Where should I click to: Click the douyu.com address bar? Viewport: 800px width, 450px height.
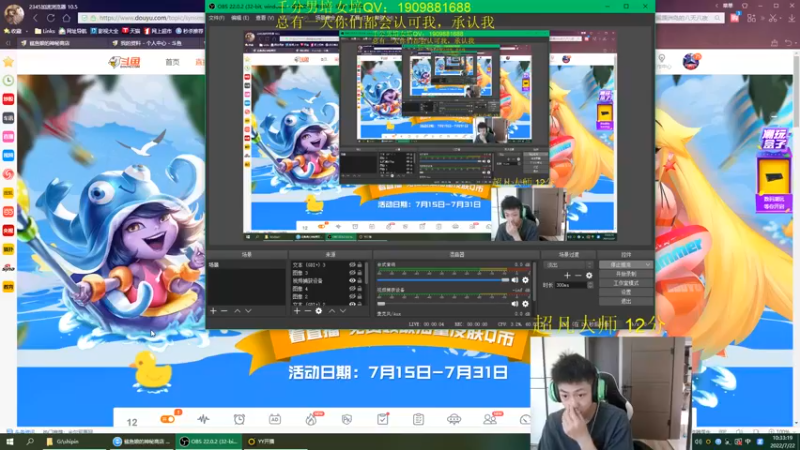(143, 18)
